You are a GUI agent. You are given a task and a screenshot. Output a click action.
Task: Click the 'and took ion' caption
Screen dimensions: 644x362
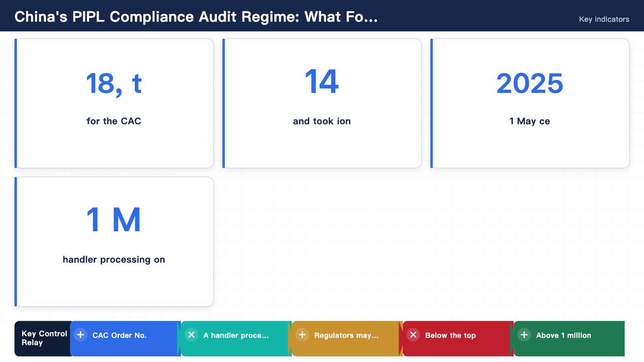point(322,121)
